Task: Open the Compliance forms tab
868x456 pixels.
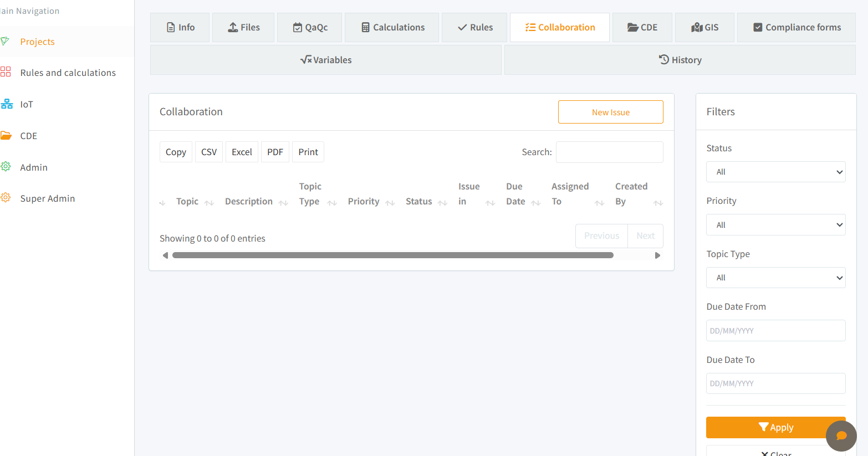Action: coord(796,27)
